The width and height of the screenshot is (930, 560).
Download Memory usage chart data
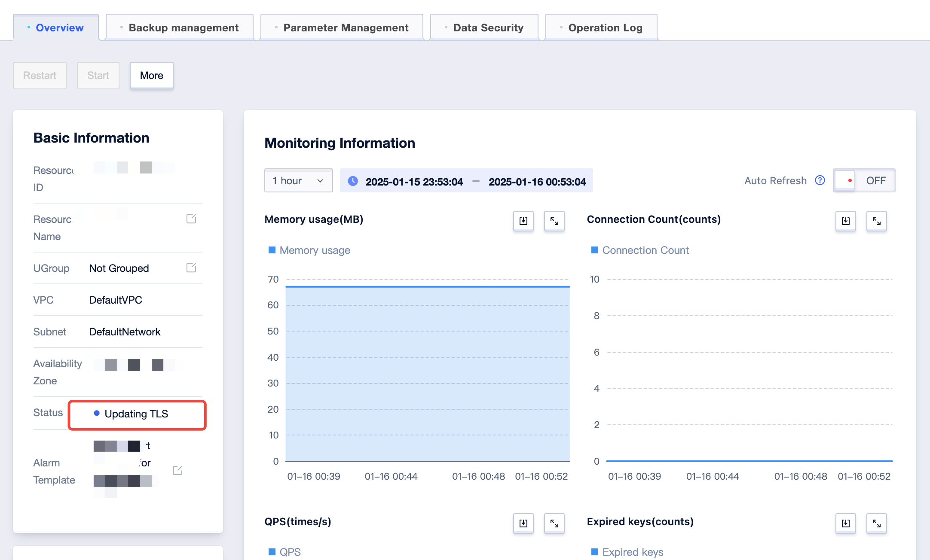point(523,221)
